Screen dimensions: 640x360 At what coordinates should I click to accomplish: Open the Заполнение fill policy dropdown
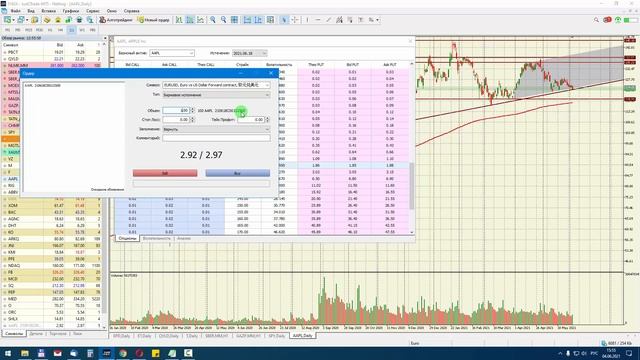(216, 129)
